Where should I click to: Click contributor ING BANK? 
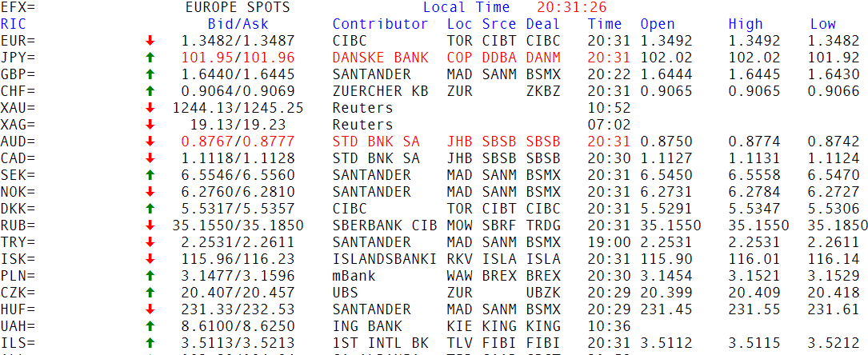click(x=367, y=326)
